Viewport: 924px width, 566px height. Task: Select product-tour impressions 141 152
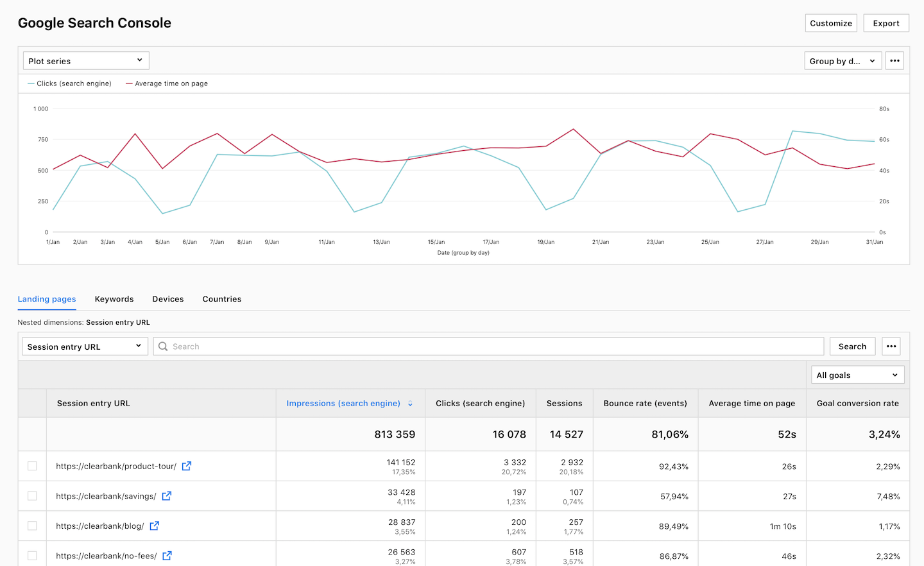pyautogui.click(x=401, y=462)
